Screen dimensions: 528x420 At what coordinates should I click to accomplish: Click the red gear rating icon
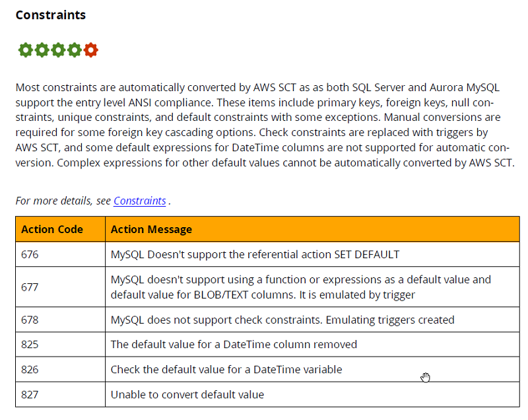91,50
